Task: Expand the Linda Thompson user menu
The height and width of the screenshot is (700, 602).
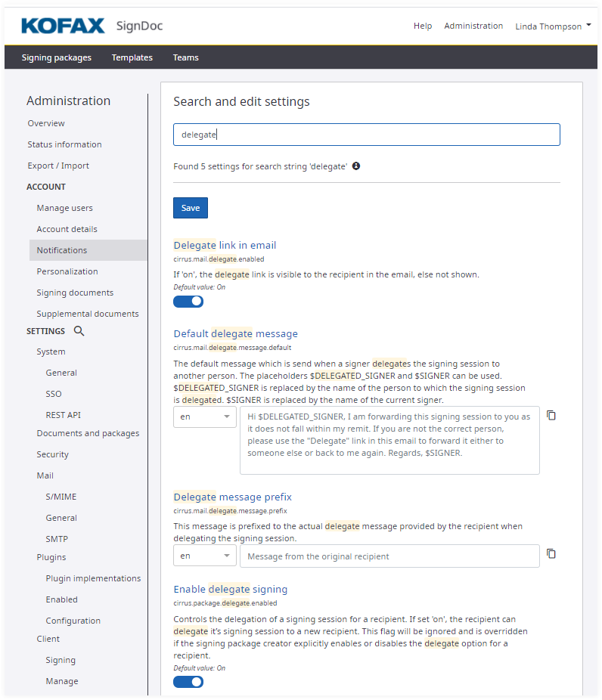Action: 553,26
